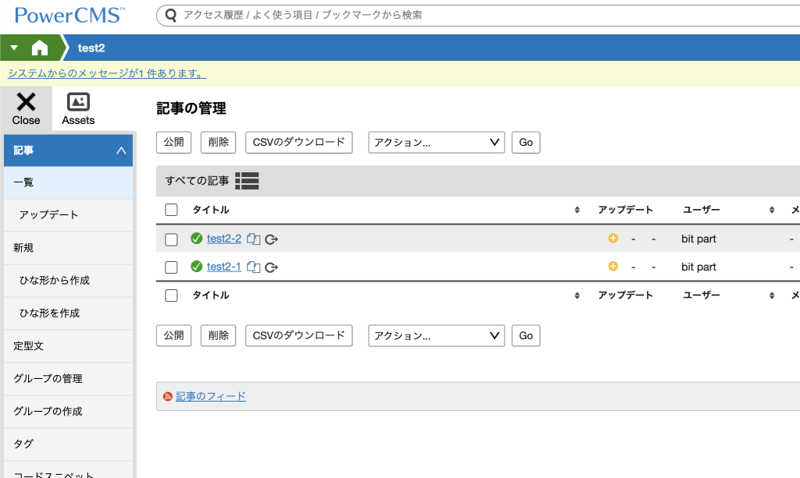Click the top ユーザー column header

click(702, 210)
